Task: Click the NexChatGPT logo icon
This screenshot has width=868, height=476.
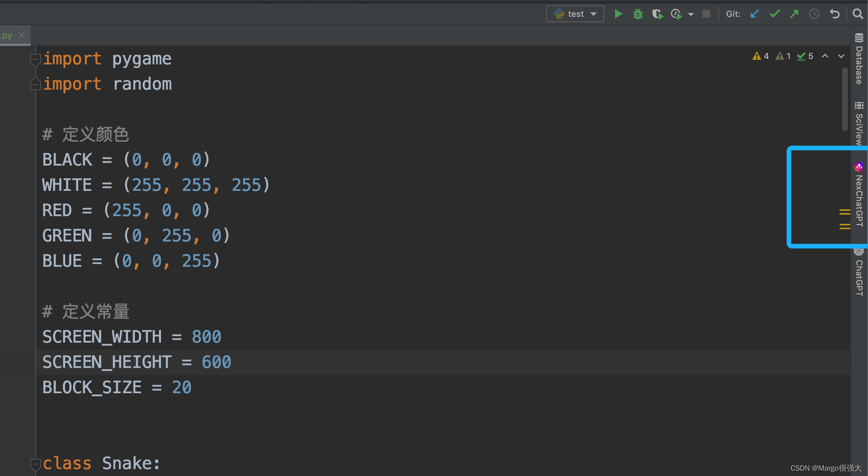Action: click(x=859, y=167)
